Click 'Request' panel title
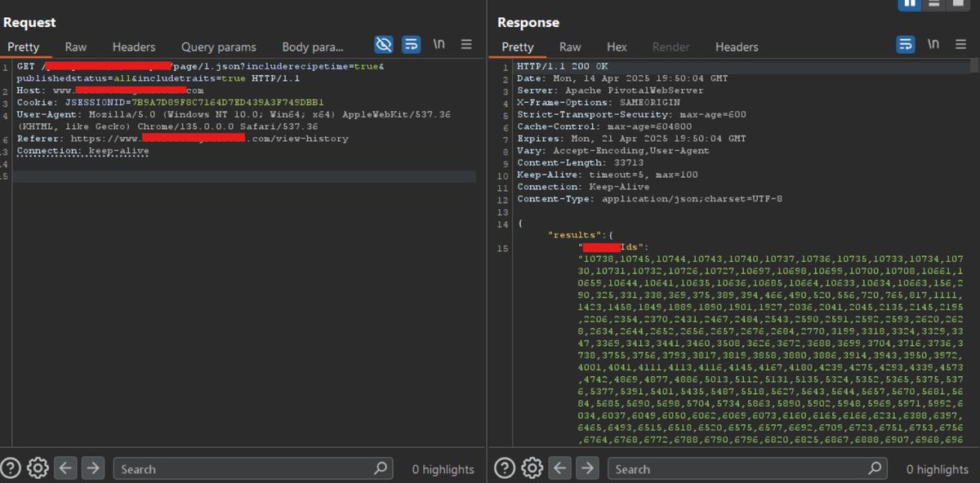Screen dimensions: 980x483 click(x=29, y=22)
